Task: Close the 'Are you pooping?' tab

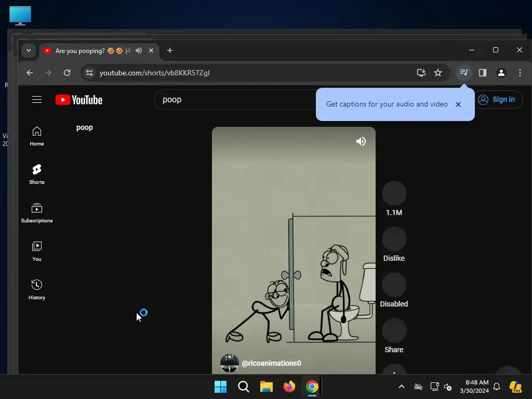Action: [151, 50]
